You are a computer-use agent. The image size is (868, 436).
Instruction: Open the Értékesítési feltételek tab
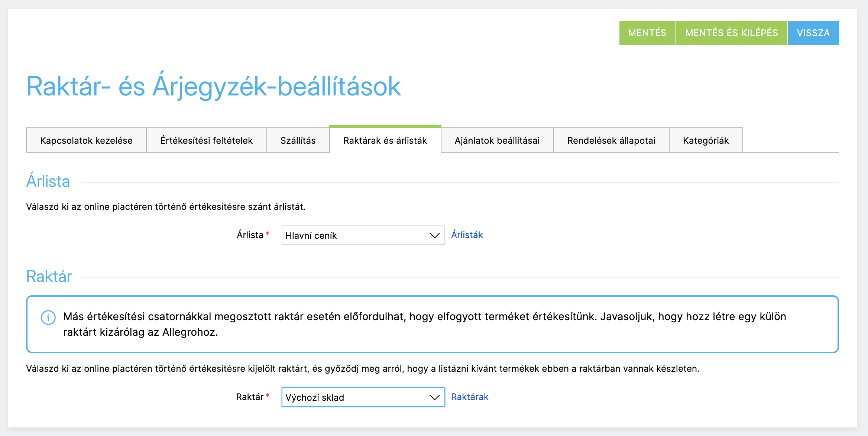206,140
